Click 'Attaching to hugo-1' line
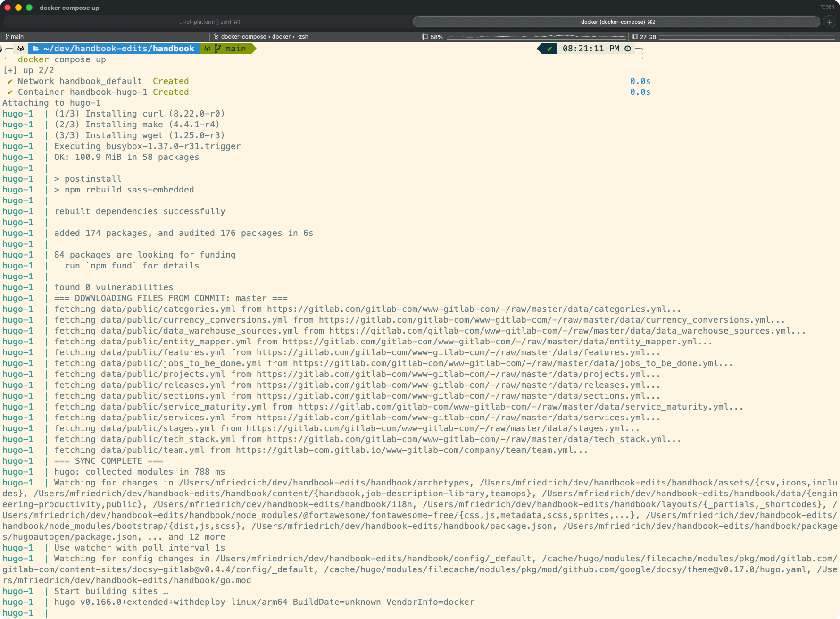Screen dimensions: 840x619 click(x=51, y=103)
